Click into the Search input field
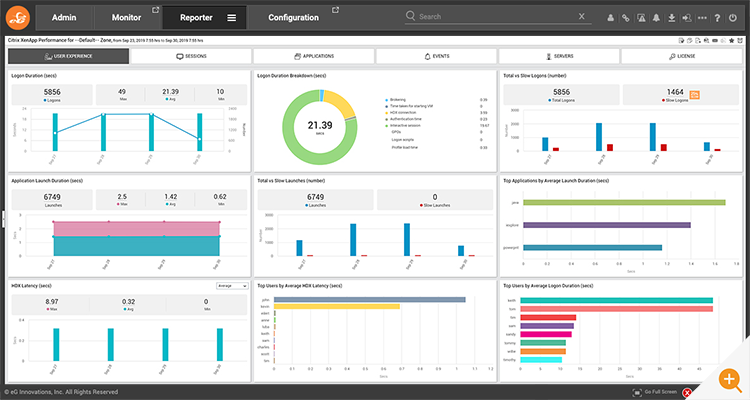Viewport: 750px width, 400px height. tap(496, 16)
